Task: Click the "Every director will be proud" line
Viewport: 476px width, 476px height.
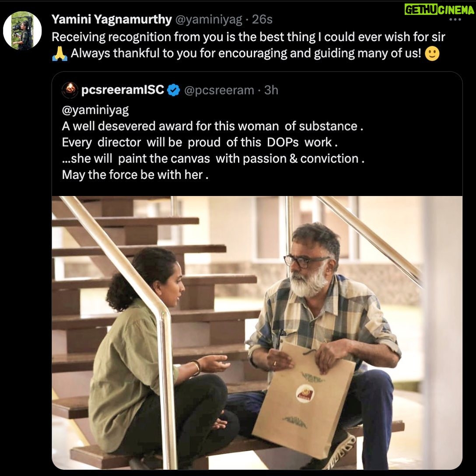Action: (200, 142)
